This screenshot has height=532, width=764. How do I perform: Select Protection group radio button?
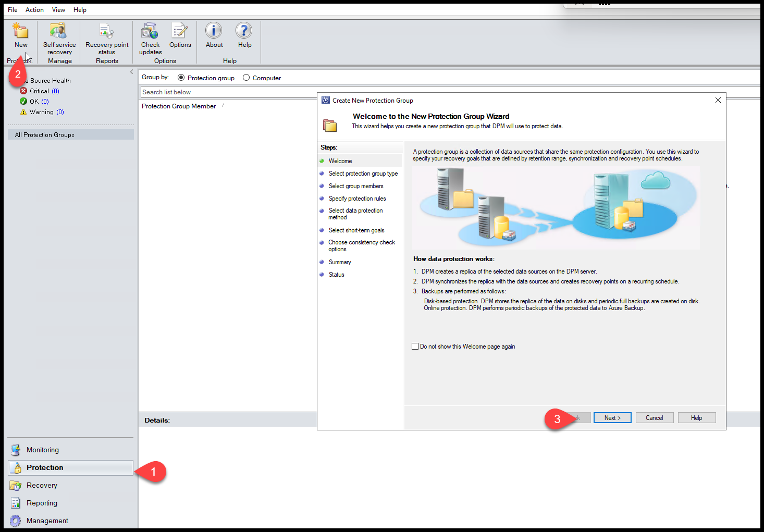coord(181,78)
